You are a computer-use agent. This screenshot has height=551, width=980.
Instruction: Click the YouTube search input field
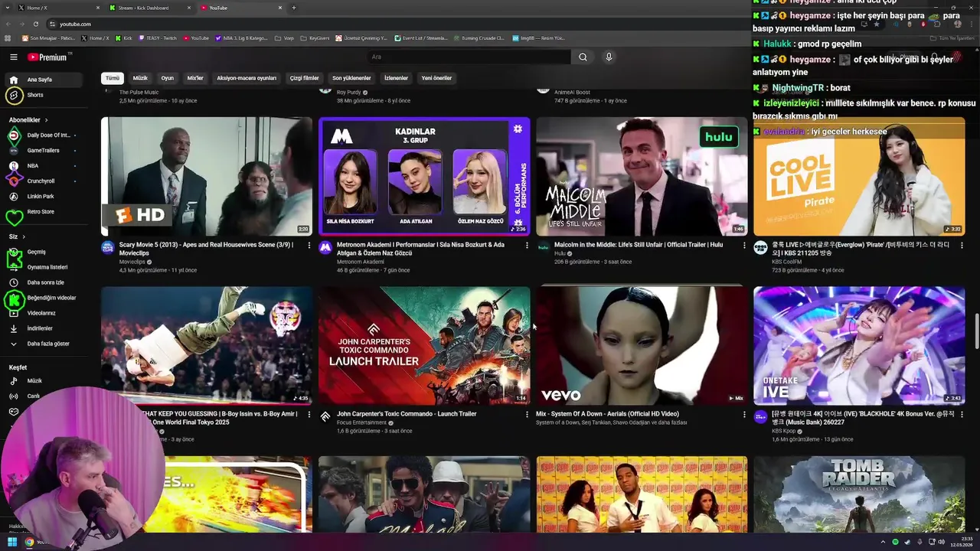click(x=469, y=57)
